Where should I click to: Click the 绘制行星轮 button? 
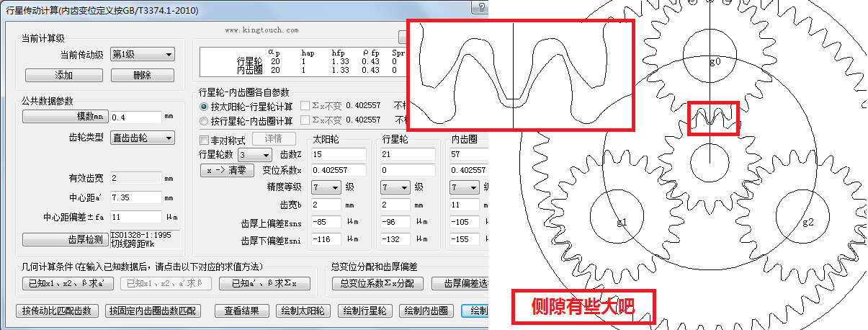click(x=364, y=311)
